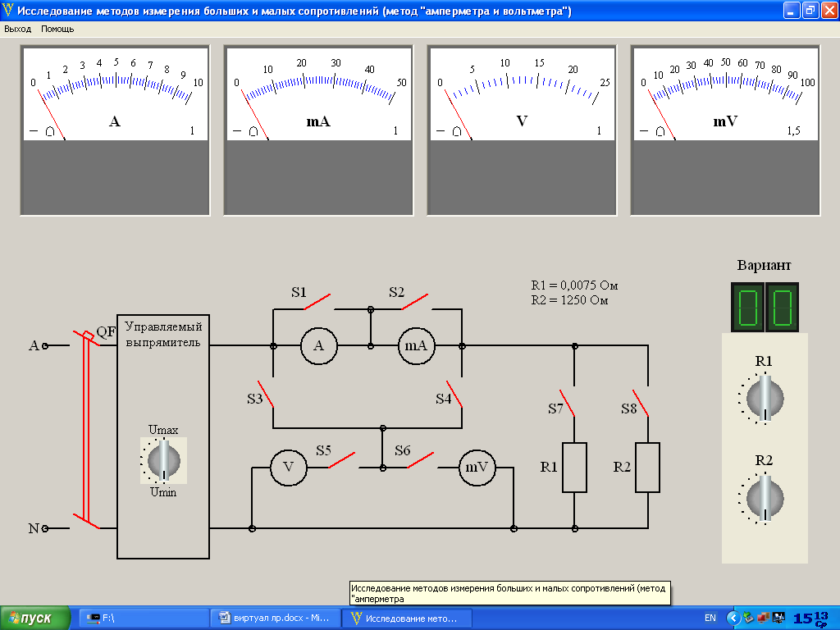
Task: Switch to виртуал лр.docx taskbar window
Action: click(x=276, y=619)
